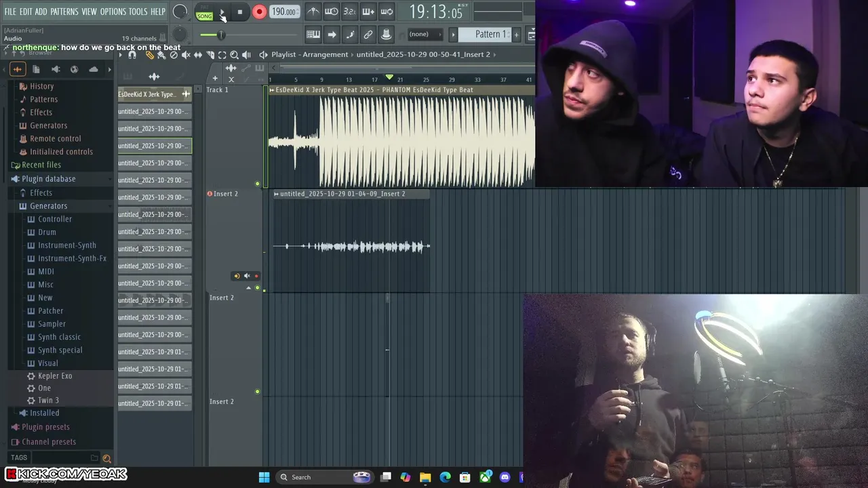Toggle blend recording overdub icon
Viewport: 868px width, 488px height.
[368, 12]
